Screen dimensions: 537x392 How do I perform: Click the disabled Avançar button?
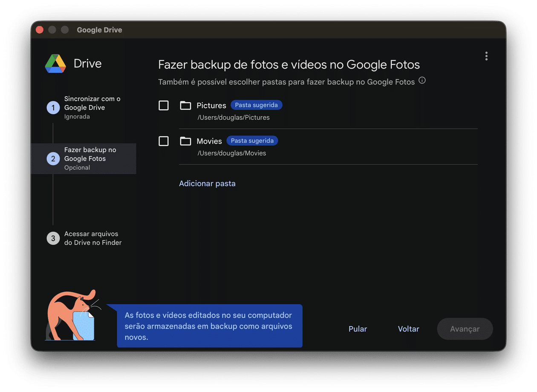(465, 329)
